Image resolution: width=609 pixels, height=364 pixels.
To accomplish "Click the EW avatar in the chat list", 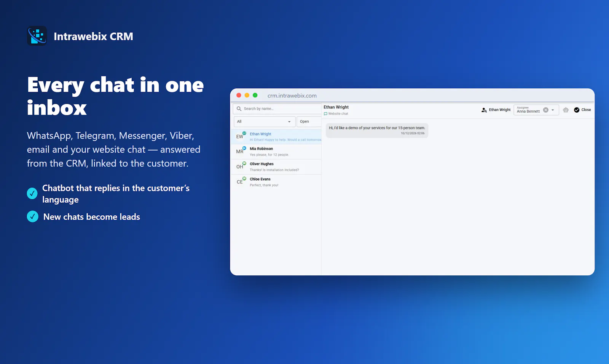I will click(x=240, y=137).
